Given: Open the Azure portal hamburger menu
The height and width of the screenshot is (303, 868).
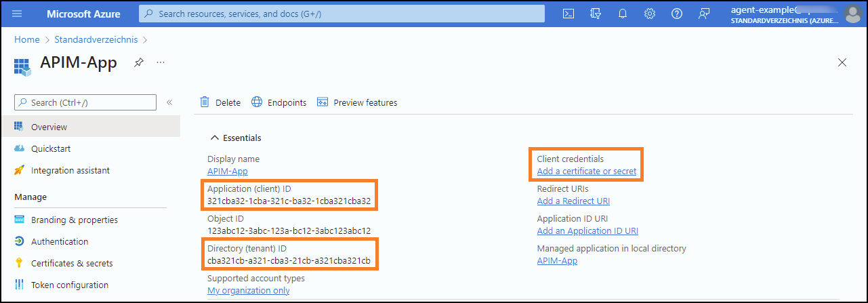Looking at the screenshot, I should [x=17, y=14].
